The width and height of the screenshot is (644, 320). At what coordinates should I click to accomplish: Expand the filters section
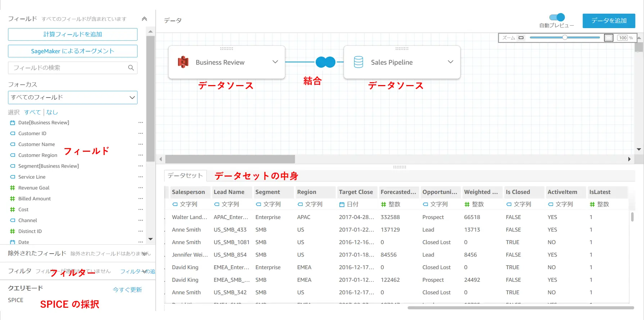click(x=145, y=271)
